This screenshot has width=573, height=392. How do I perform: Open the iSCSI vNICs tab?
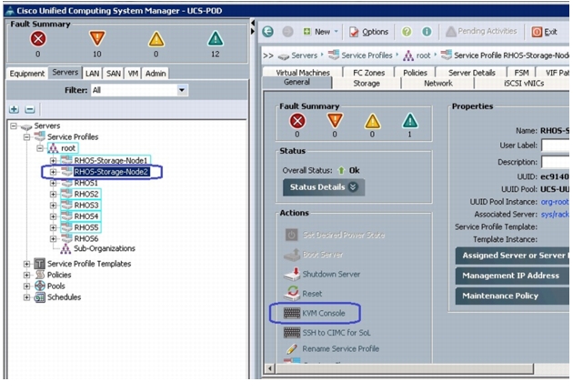pos(523,84)
